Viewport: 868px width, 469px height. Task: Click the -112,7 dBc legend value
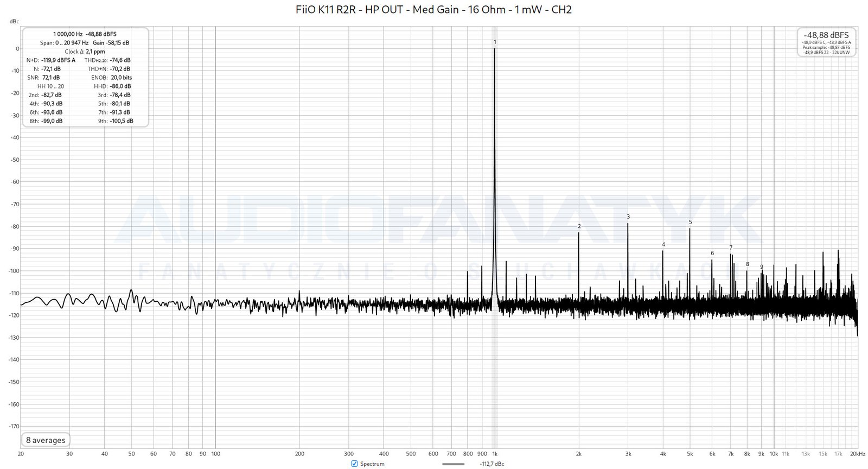492,464
